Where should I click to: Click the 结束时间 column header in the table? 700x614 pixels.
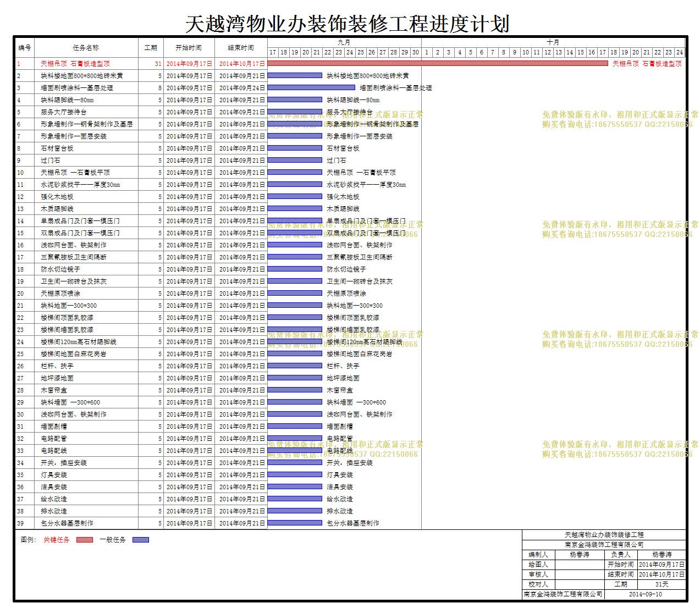pyautogui.click(x=241, y=48)
